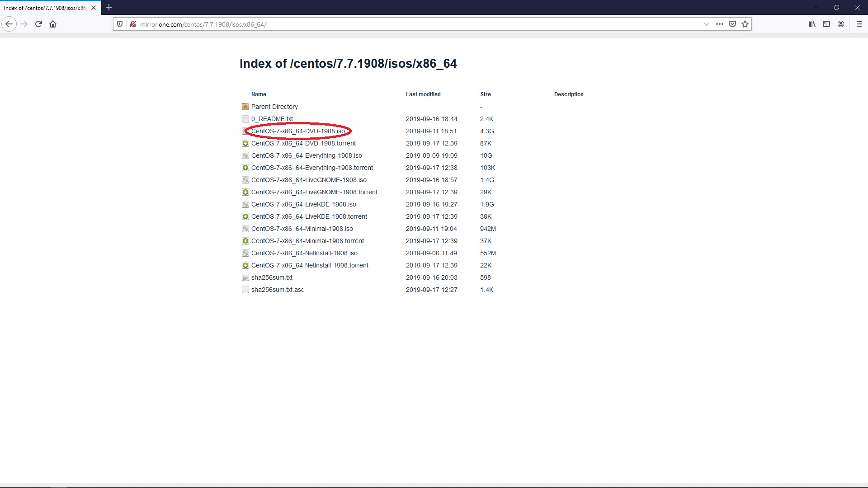This screenshot has width=868, height=488.
Task: Click the Everything-1908.torrent green icon
Action: click(x=245, y=168)
